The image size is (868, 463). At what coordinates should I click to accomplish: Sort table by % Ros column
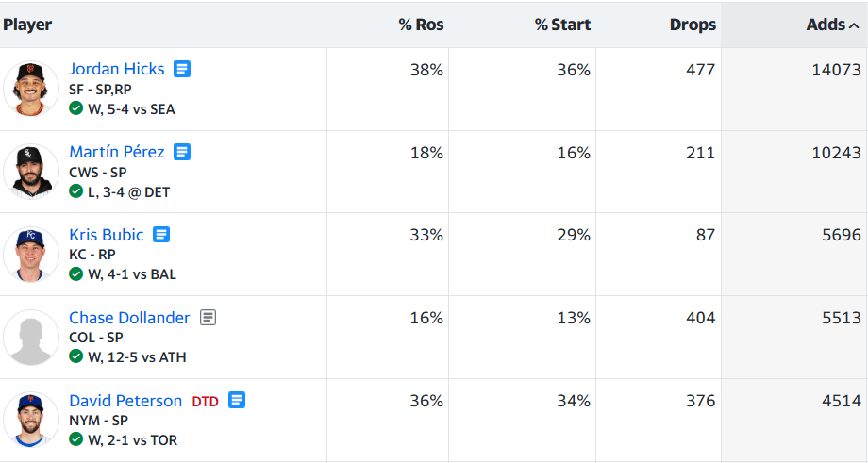[x=422, y=25]
